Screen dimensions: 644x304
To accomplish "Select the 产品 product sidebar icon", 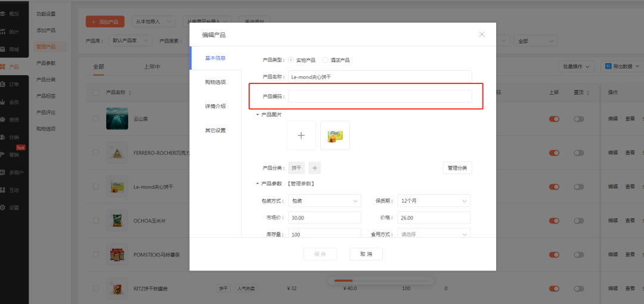I will 3,67.
